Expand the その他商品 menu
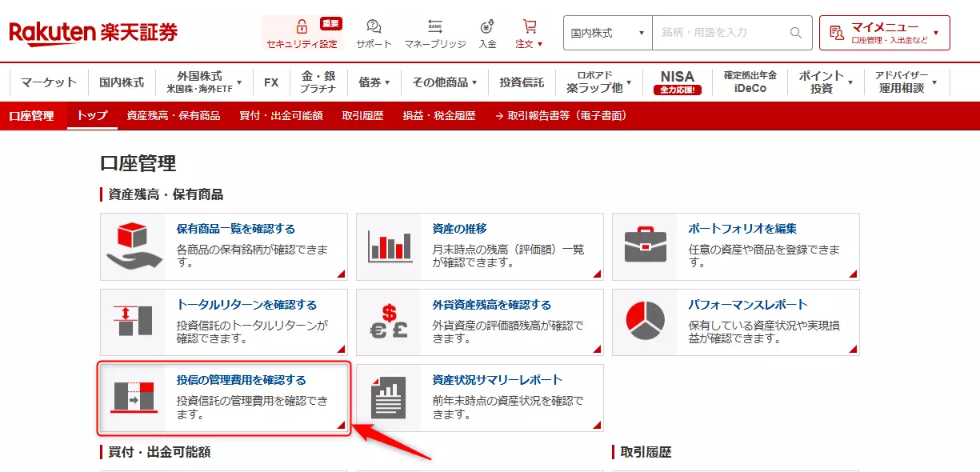This screenshot has height=472, width=980. [445, 82]
